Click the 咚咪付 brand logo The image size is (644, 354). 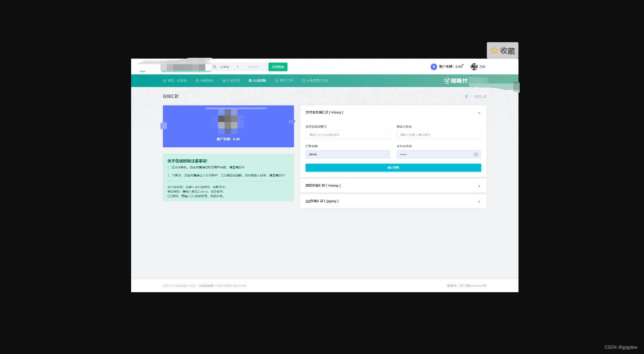[x=456, y=81]
